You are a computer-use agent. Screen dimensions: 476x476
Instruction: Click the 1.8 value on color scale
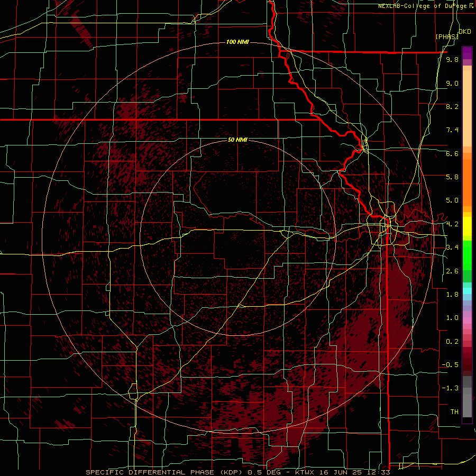[x=452, y=295]
